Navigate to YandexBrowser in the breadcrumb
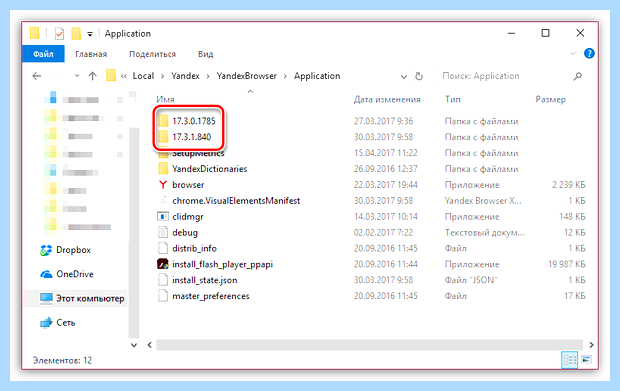620x391 pixels. tap(247, 76)
